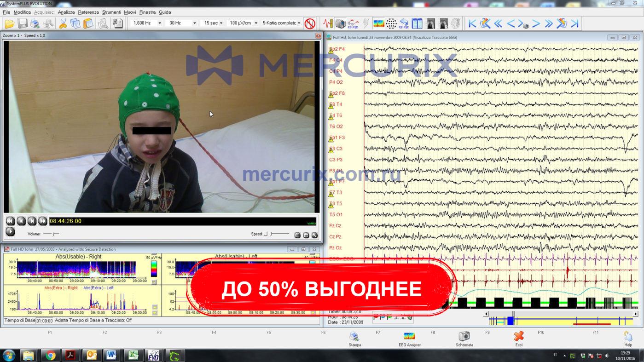
Task: Click the taskbar clock showing 15:25
Action: click(x=625, y=356)
